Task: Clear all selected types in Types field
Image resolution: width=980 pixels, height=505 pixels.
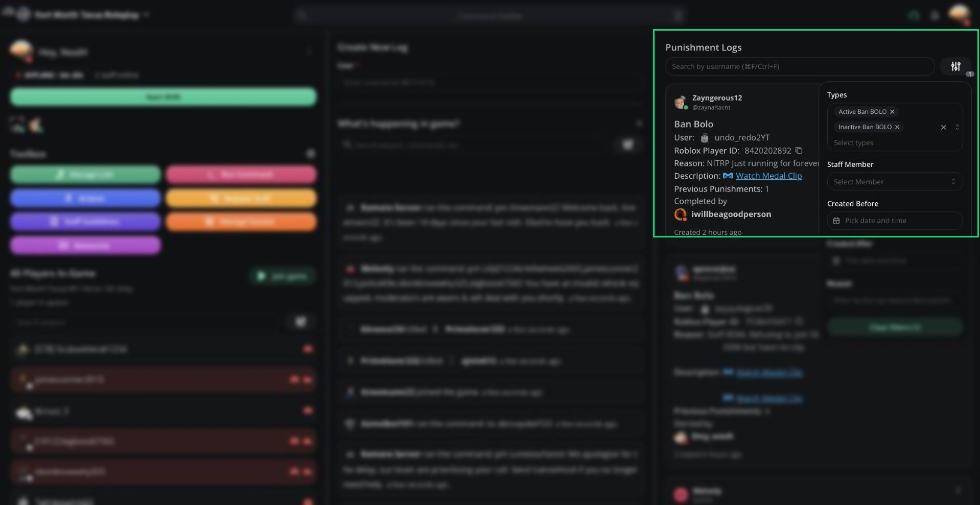Action: point(943,127)
